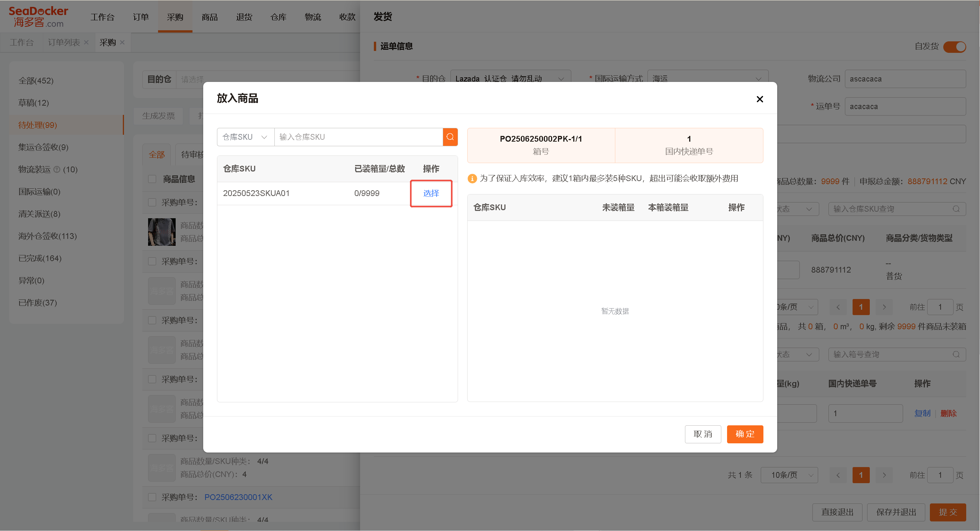Select 海外仓签收(113) in the sidebar
Viewport: 980px width, 531px height.
point(66,236)
